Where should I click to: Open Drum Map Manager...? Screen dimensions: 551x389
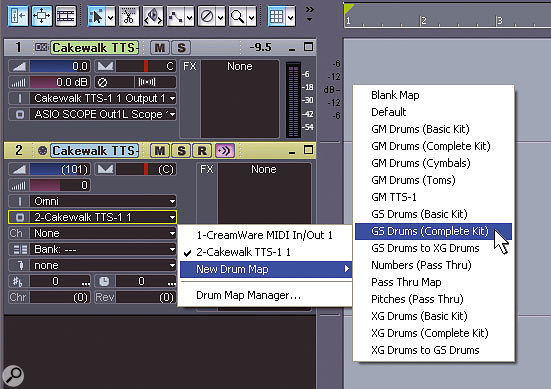coord(266,295)
